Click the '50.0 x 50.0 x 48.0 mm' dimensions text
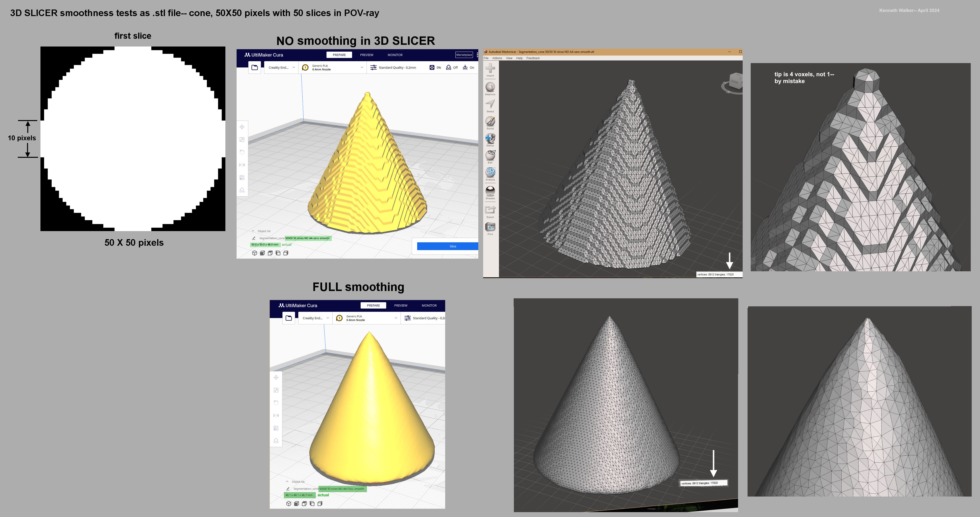Image resolution: width=980 pixels, height=517 pixels. (265, 244)
